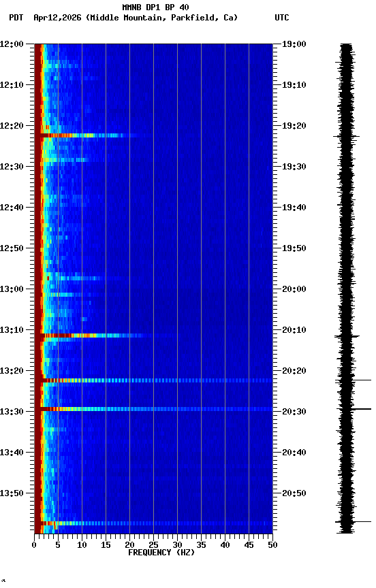Click the '12:50' PDT time label

tap(12, 248)
